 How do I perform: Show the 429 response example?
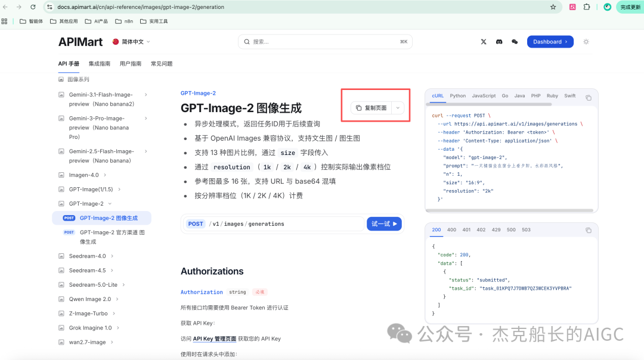tap(496, 230)
